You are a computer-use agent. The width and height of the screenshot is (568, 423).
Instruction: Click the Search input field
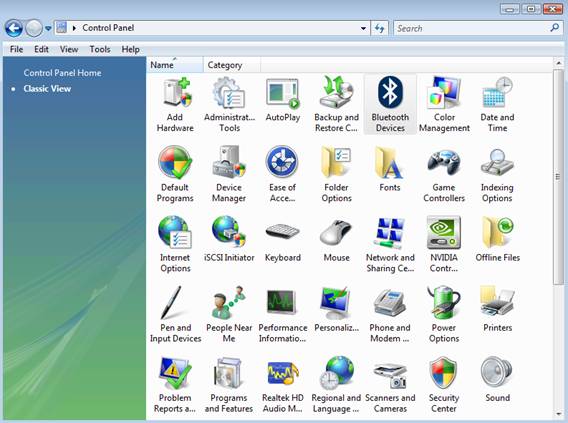click(x=472, y=28)
